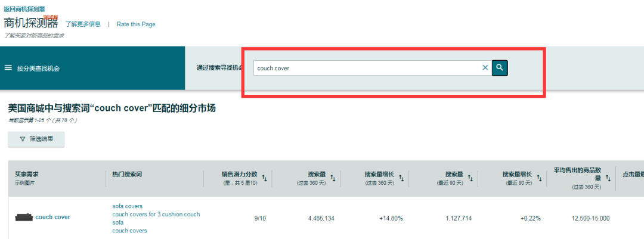Open the 筛选结果 filter button
This screenshot has height=239, width=644.
(x=36, y=139)
